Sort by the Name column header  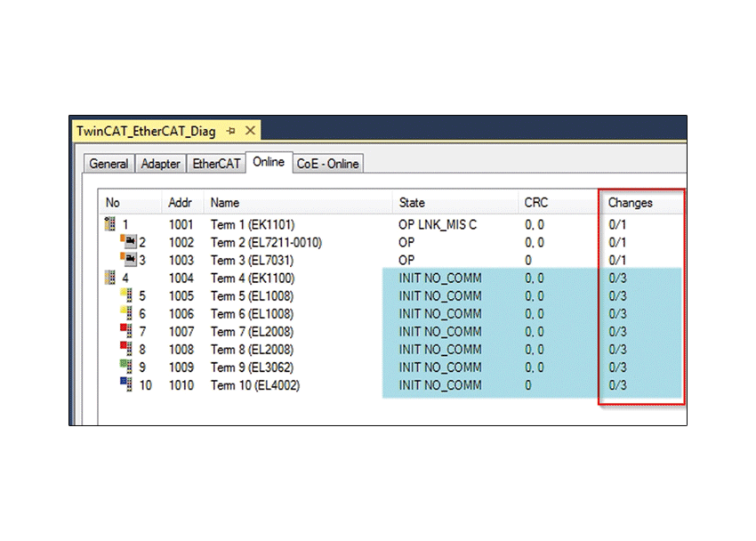point(298,203)
